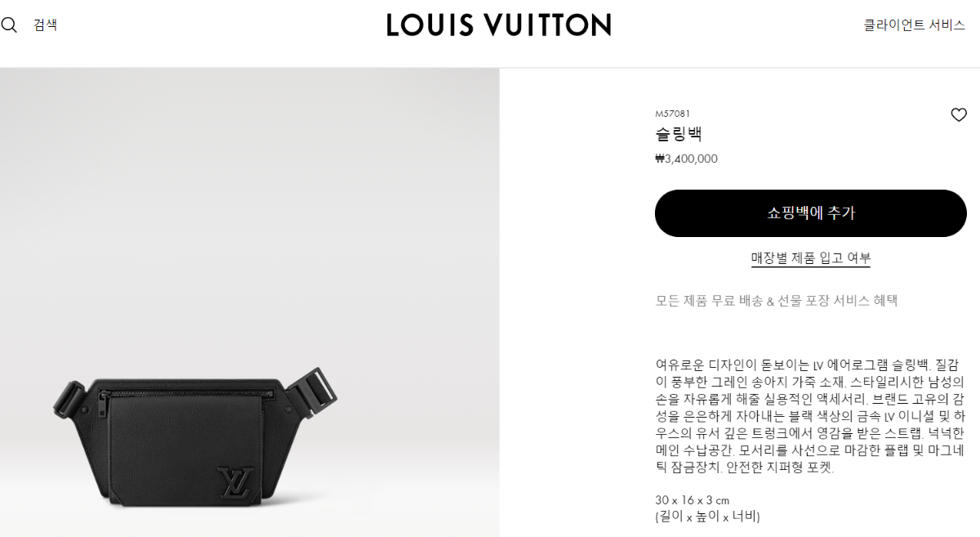
Task: Check store availability via 매장별 제품 입고 여부
Action: pyautogui.click(x=811, y=258)
